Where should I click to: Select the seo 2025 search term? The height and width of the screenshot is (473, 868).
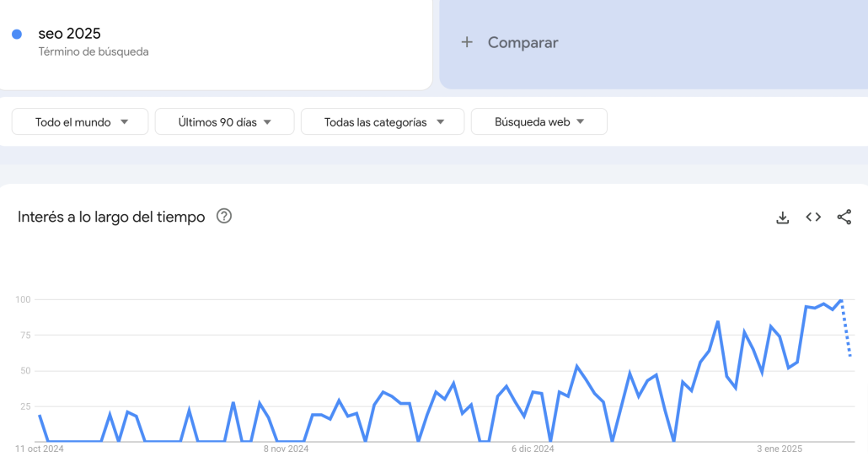coord(69,34)
